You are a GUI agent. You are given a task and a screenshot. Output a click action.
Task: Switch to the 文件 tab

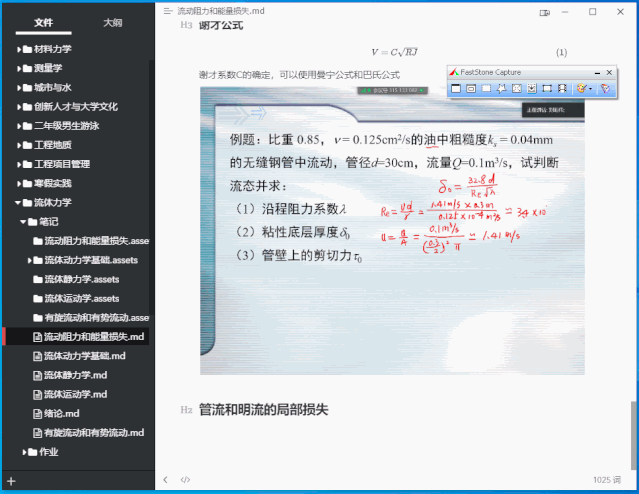click(x=44, y=23)
